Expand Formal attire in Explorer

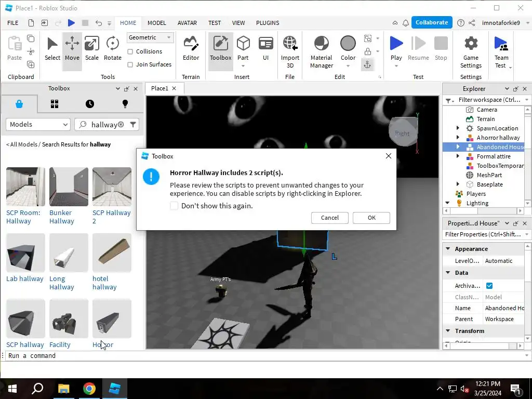tap(458, 156)
